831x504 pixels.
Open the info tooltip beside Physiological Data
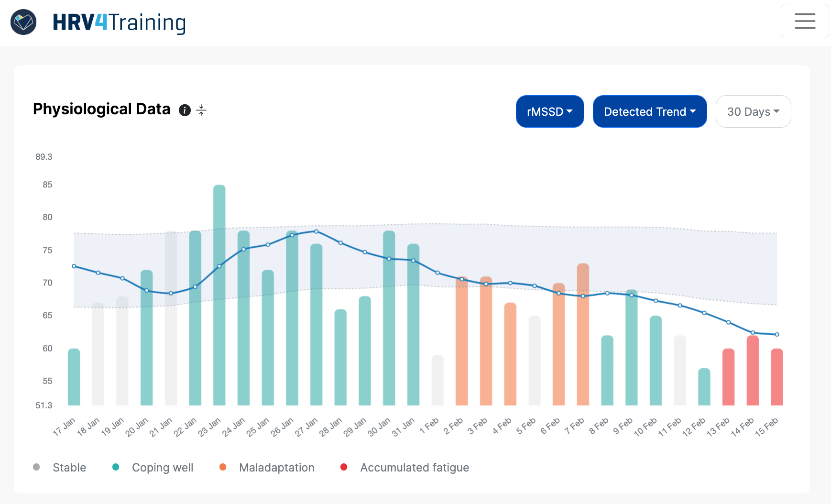coord(185,110)
